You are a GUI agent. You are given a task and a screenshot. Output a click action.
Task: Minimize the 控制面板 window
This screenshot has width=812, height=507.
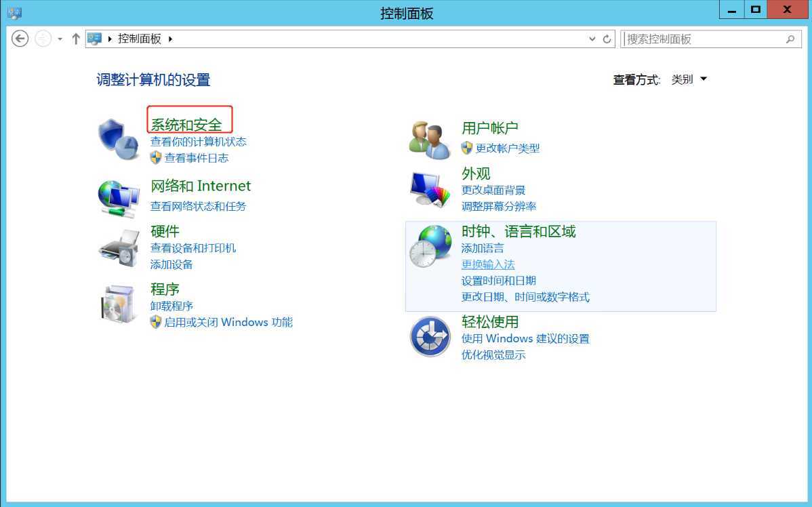pos(732,10)
